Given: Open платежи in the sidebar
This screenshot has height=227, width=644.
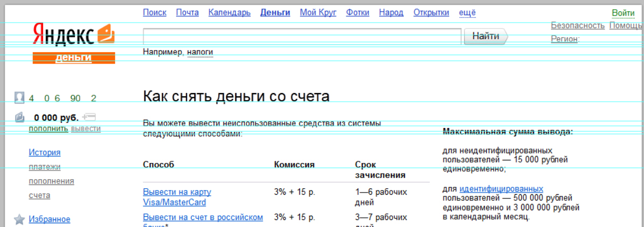Looking at the screenshot, I should coord(45,167).
